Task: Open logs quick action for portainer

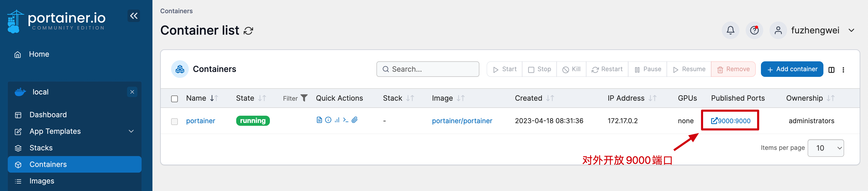Action: tap(319, 120)
